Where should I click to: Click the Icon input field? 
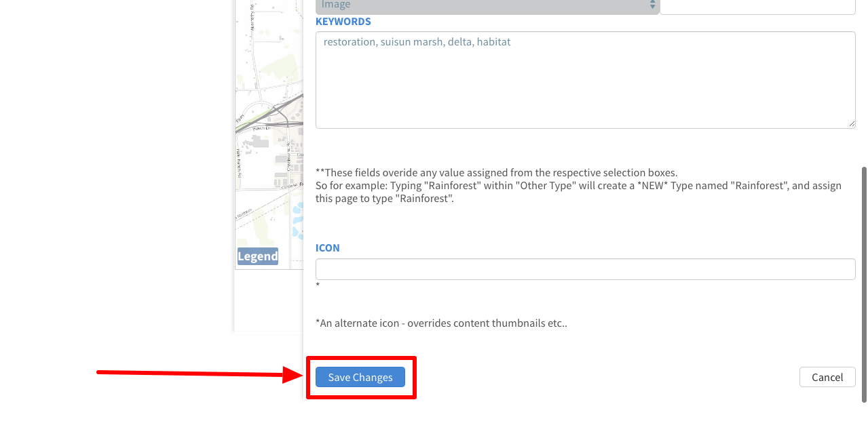point(584,269)
